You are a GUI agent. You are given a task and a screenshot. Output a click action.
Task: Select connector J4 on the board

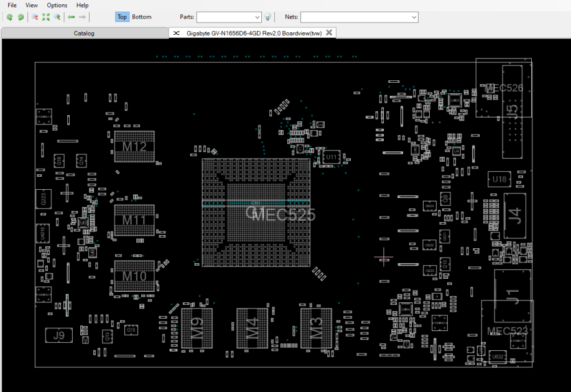click(515, 216)
